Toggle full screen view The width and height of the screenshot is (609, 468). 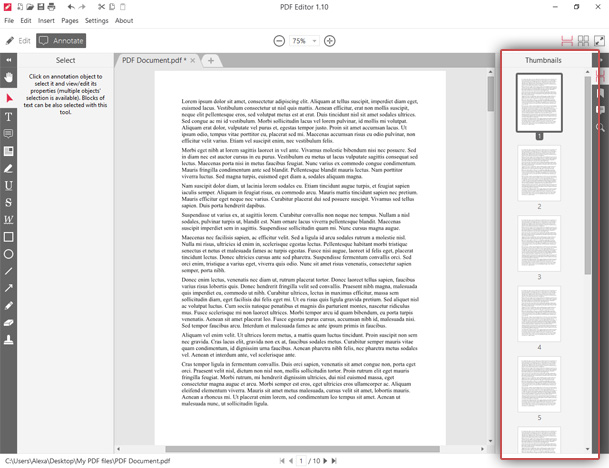pos(600,41)
